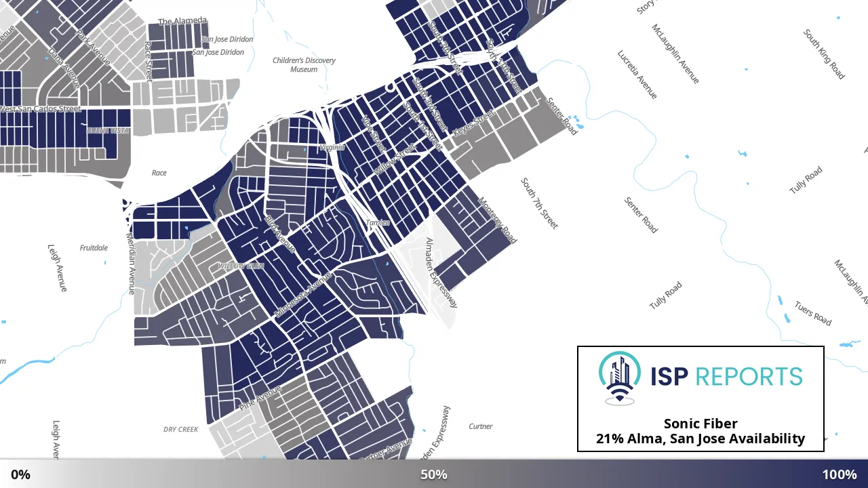Click the Fruitdale map label
The height and width of the screenshot is (488, 868).
point(94,247)
